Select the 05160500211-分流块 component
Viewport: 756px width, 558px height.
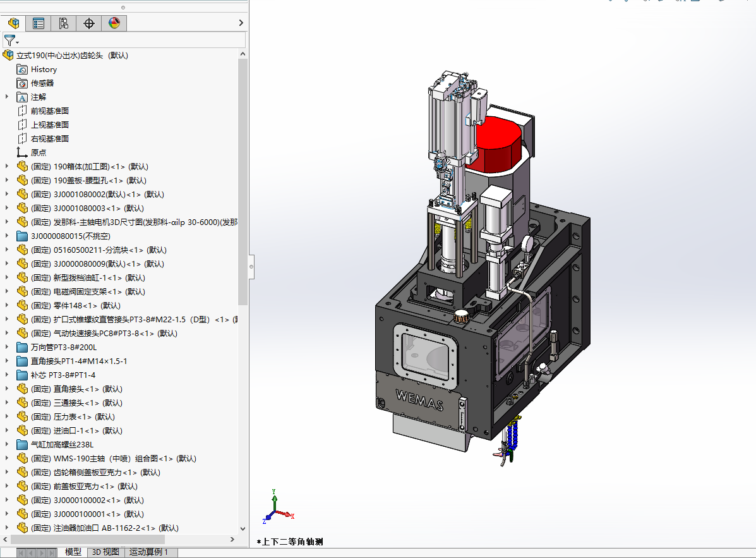[99, 250]
